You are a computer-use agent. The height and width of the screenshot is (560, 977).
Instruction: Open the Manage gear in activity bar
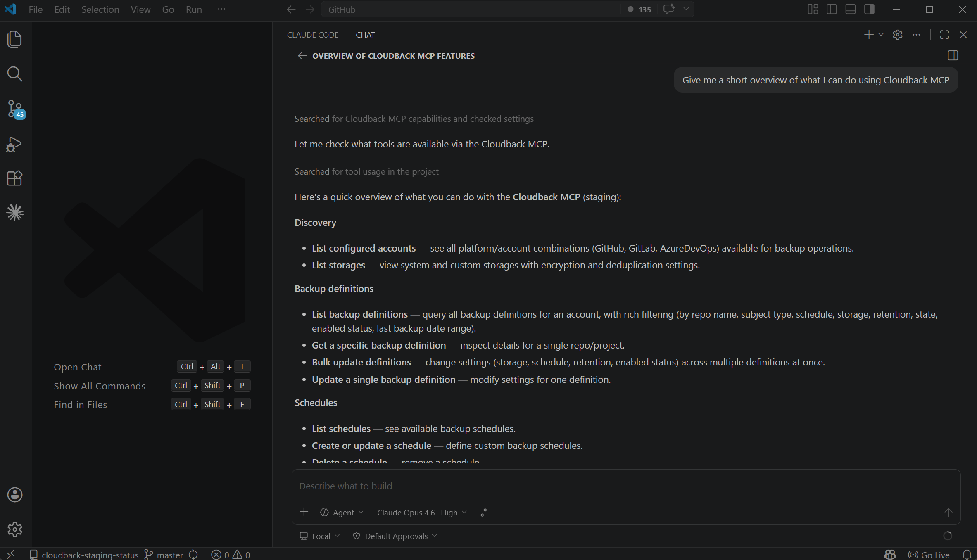click(x=15, y=529)
